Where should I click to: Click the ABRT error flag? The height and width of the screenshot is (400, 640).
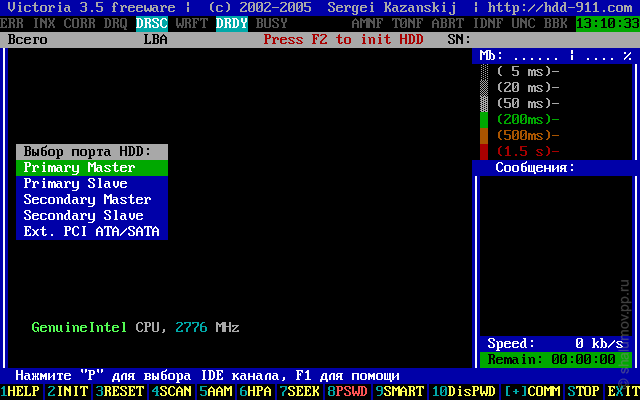(x=448, y=24)
